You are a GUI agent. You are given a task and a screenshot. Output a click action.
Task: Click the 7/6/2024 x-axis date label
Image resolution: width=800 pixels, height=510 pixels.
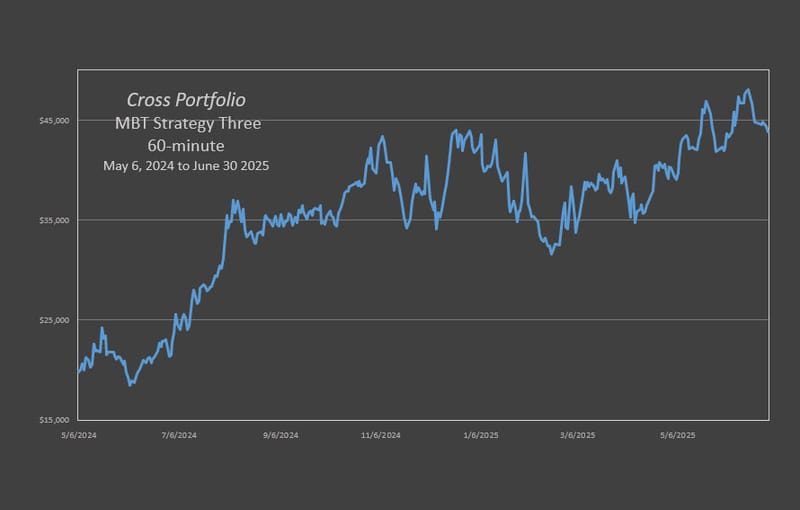tap(179, 435)
